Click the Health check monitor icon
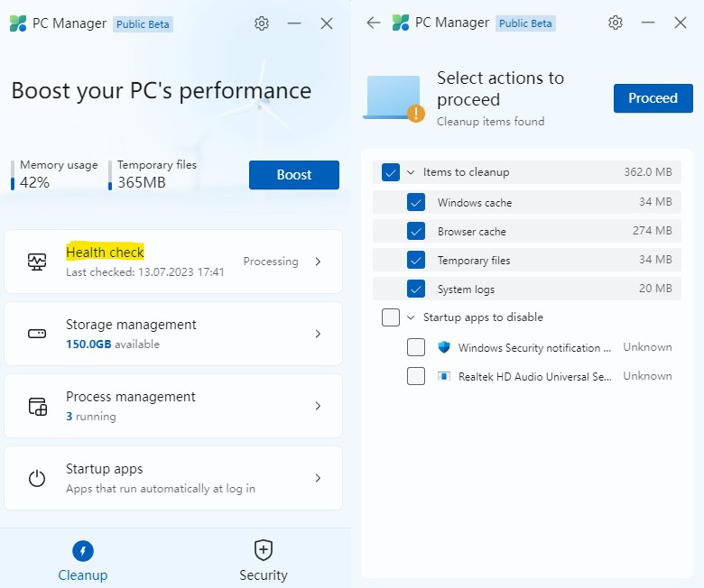This screenshot has width=704, height=588. pyautogui.click(x=37, y=262)
